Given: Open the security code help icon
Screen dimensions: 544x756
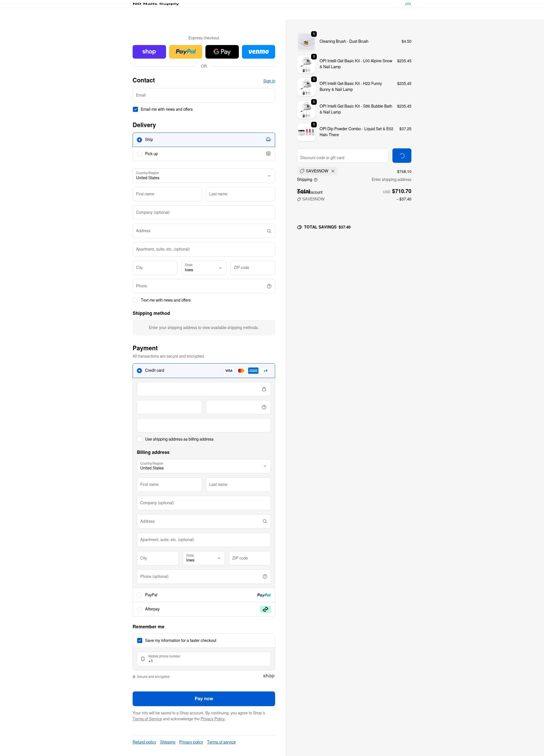Looking at the screenshot, I should point(263,407).
